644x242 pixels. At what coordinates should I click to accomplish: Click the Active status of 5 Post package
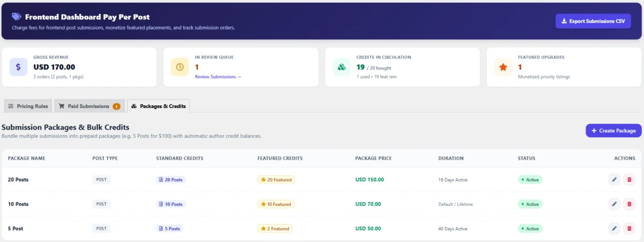coord(530,229)
